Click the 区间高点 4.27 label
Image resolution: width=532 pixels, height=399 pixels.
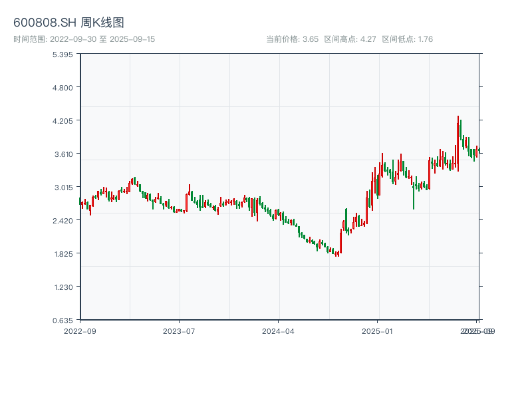pyautogui.click(x=350, y=39)
